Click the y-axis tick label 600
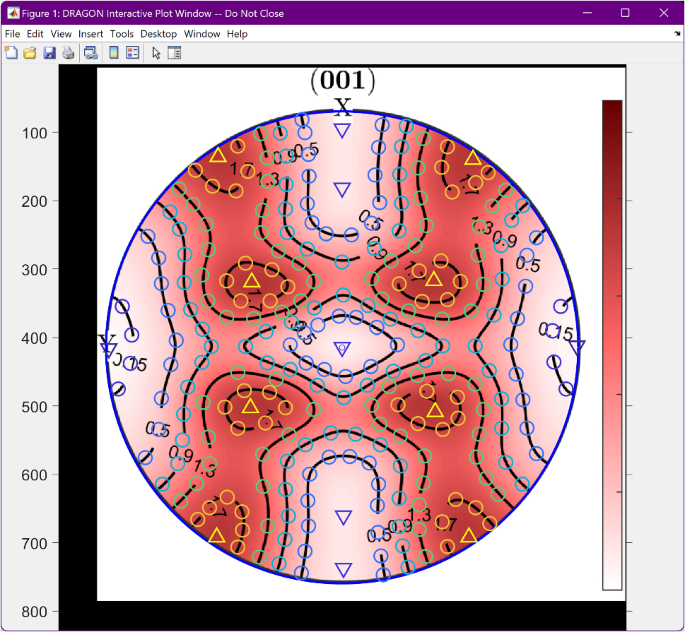Viewport: 685px width, 632px height. (35, 475)
